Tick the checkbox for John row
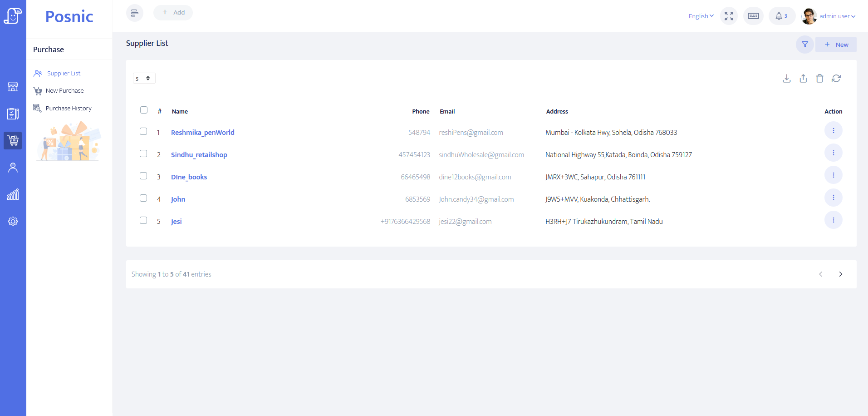Image resolution: width=868 pixels, height=416 pixels. point(143,198)
